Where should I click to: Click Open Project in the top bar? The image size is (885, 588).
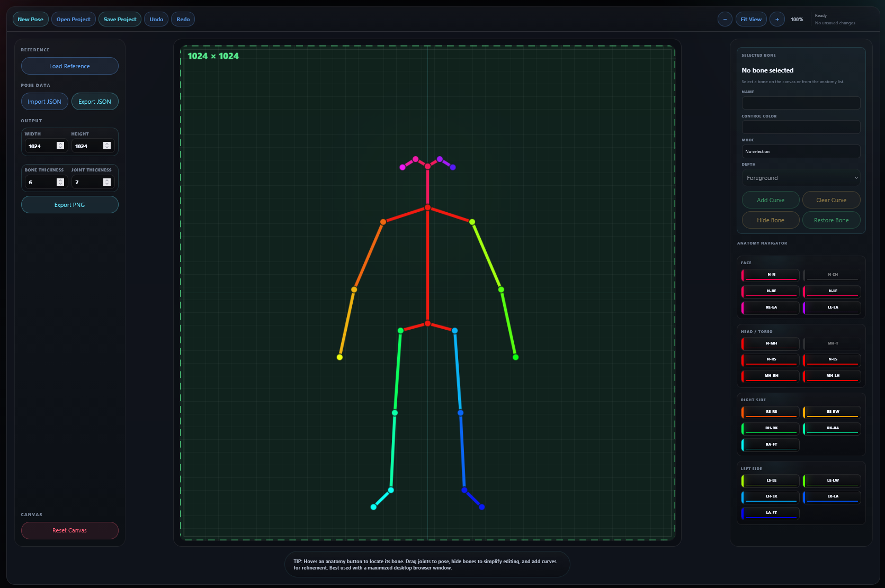(x=74, y=19)
